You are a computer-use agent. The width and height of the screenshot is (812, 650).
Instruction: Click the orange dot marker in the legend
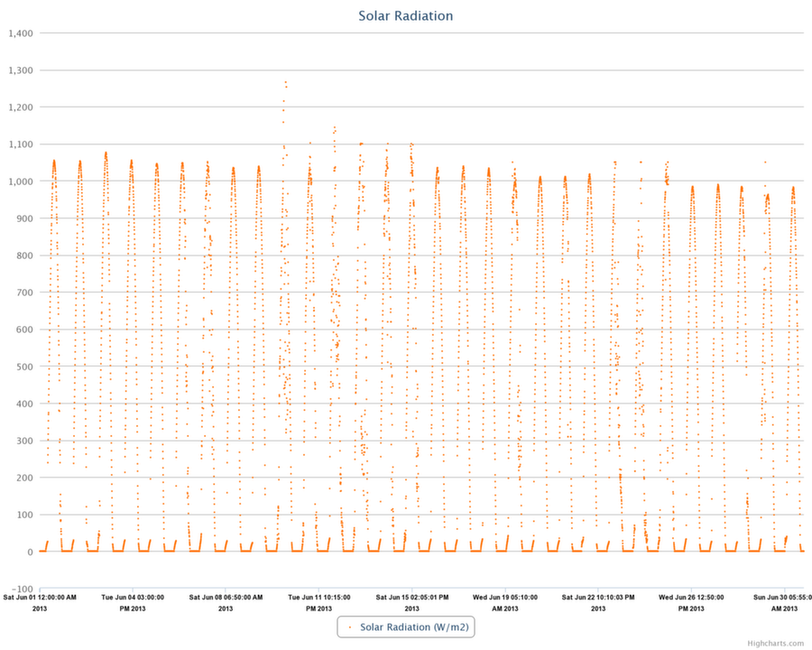(350, 627)
